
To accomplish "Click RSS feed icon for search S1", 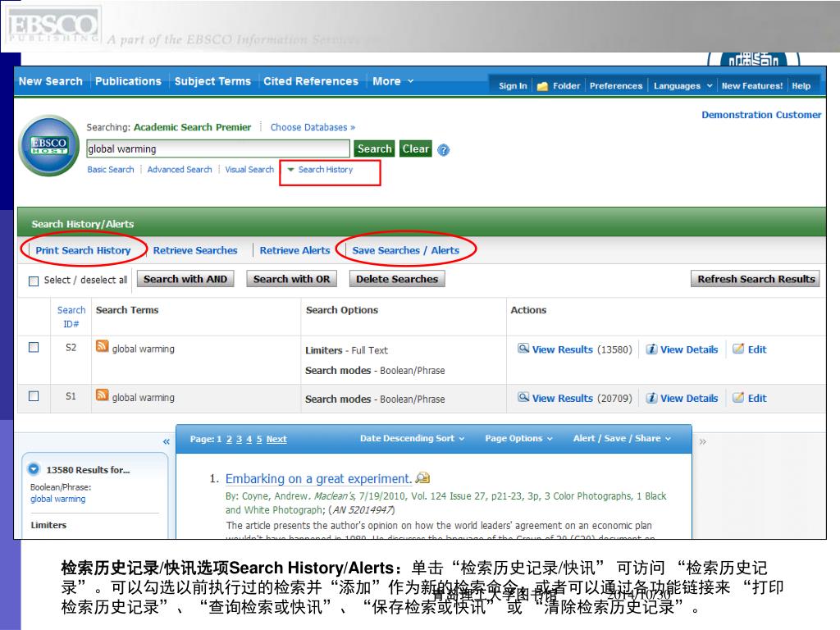I will [102, 395].
